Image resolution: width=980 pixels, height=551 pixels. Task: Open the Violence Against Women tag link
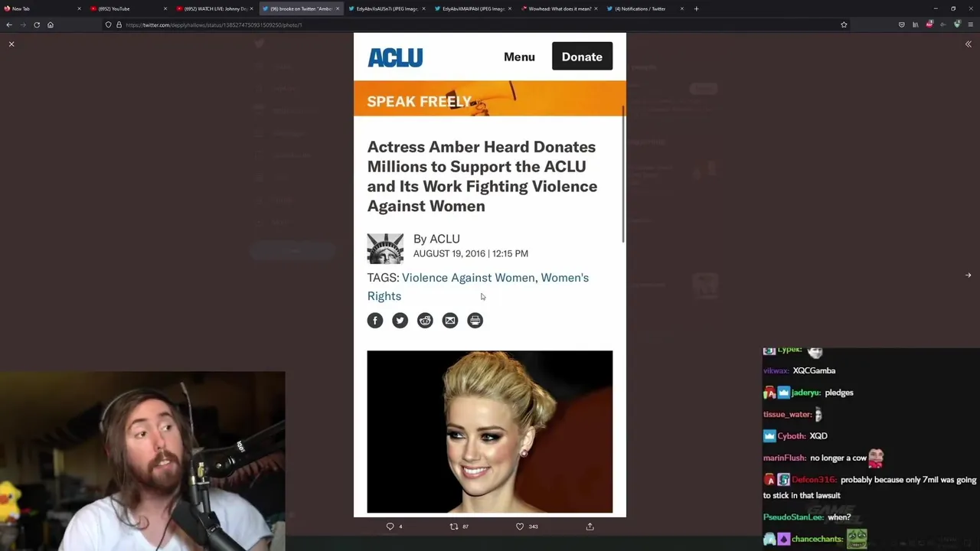469,278
